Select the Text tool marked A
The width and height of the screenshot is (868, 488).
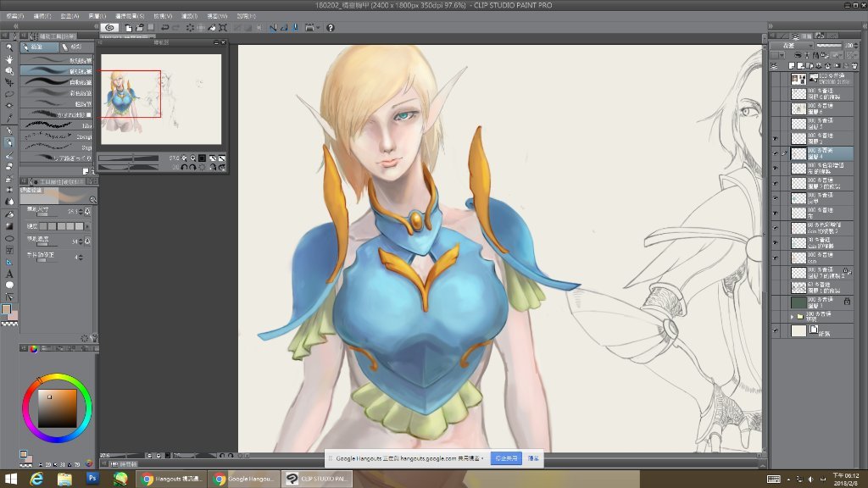pos(8,274)
